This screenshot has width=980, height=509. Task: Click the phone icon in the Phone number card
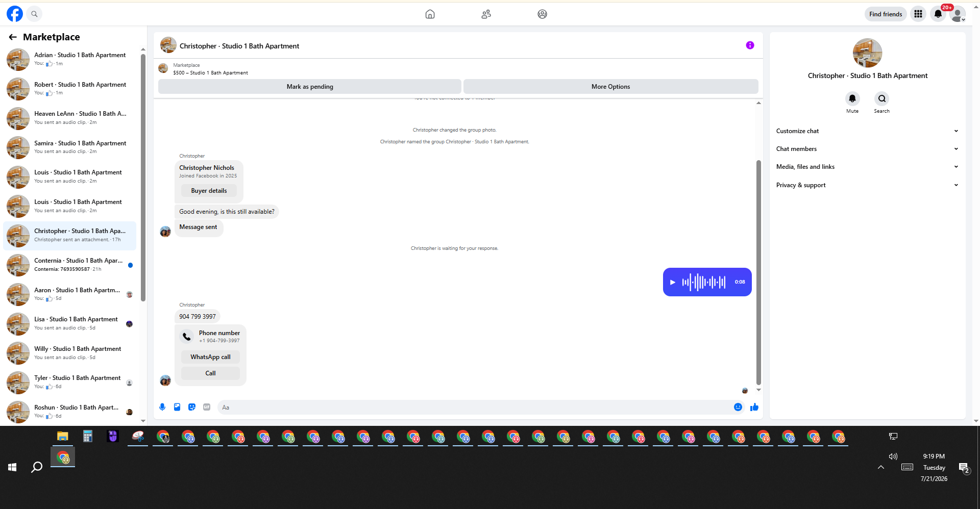(187, 336)
